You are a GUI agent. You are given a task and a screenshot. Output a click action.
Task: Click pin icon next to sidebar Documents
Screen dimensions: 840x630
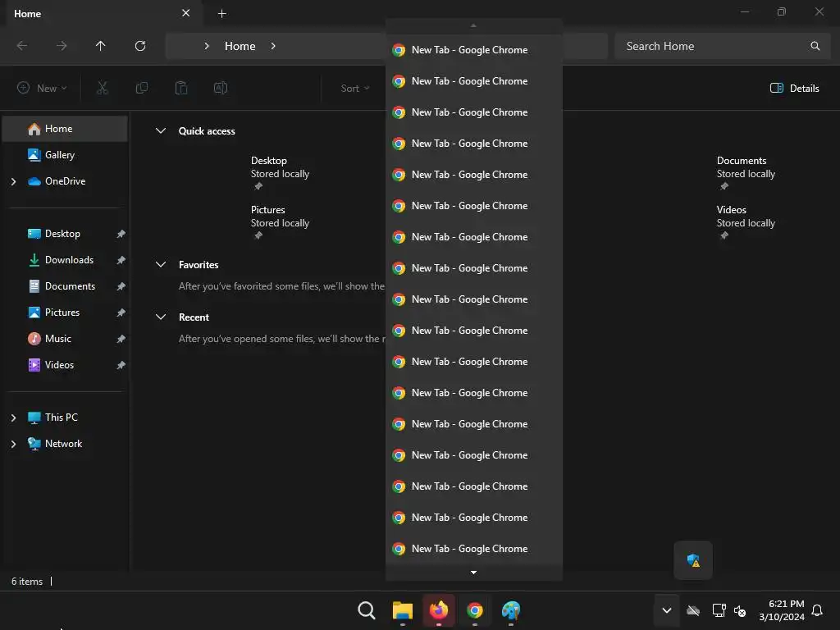tap(121, 286)
